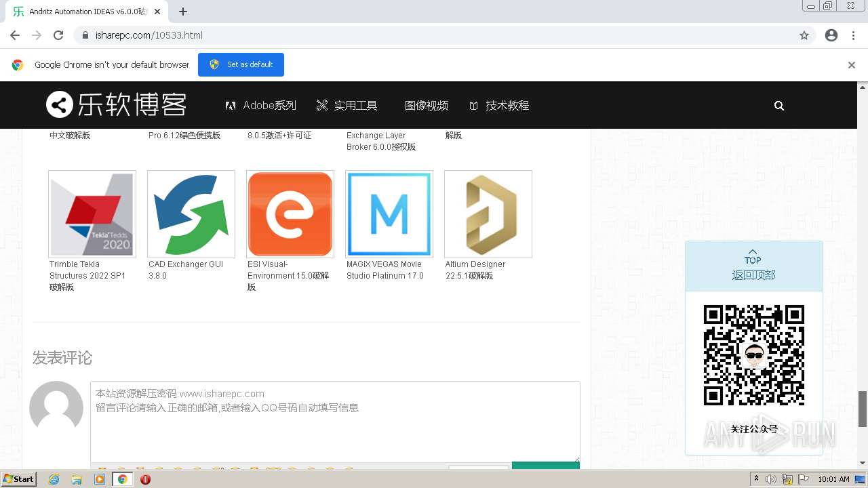The width and height of the screenshot is (868, 488).
Task: Open the 技术教程 menu
Action: pyautogui.click(x=499, y=106)
